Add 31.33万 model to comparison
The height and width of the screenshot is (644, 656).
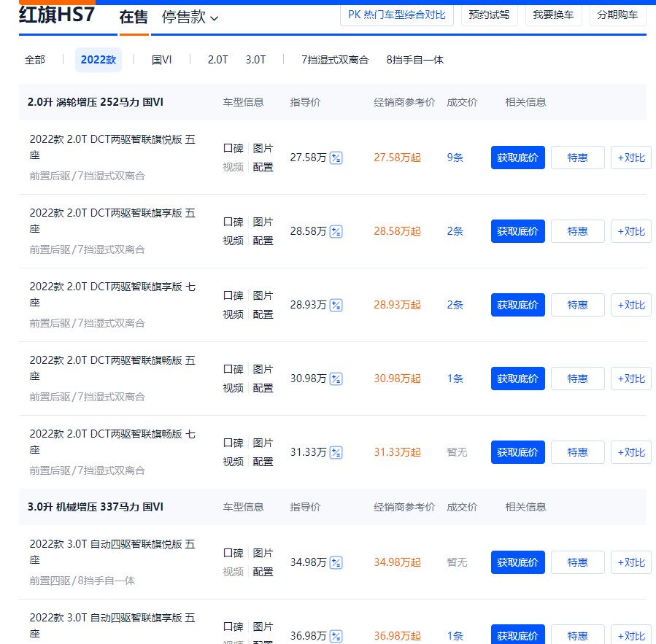click(x=631, y=452)
